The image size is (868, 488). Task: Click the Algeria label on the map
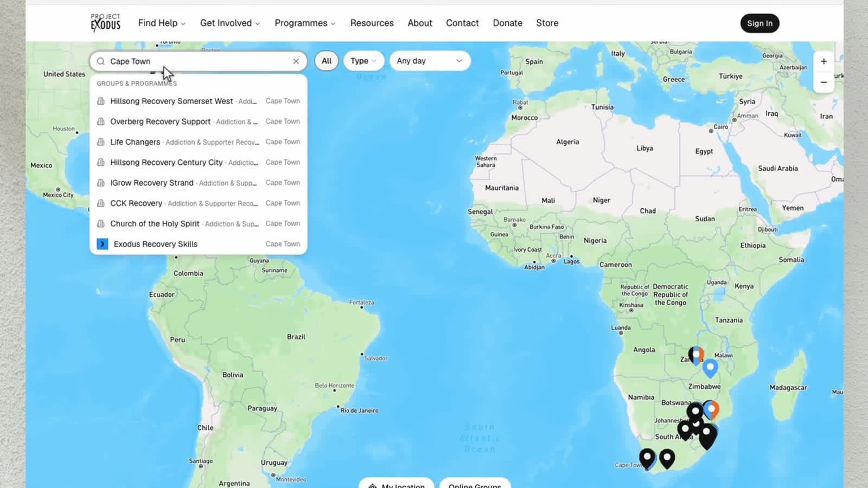point(567,142)
